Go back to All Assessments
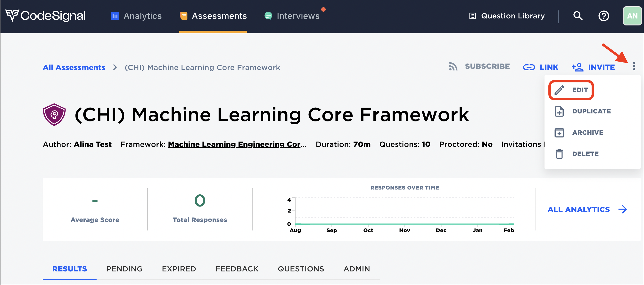 click(x=74, y=67)
